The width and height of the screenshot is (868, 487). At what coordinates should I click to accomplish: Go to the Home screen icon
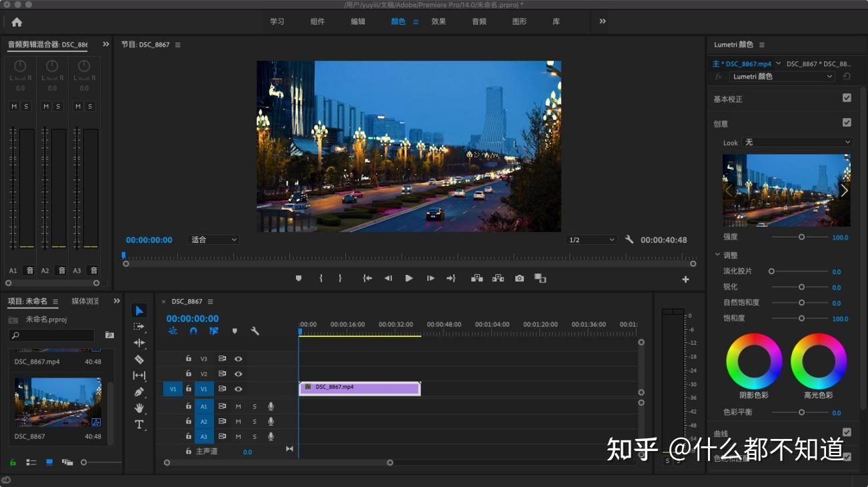click(17, 22)
